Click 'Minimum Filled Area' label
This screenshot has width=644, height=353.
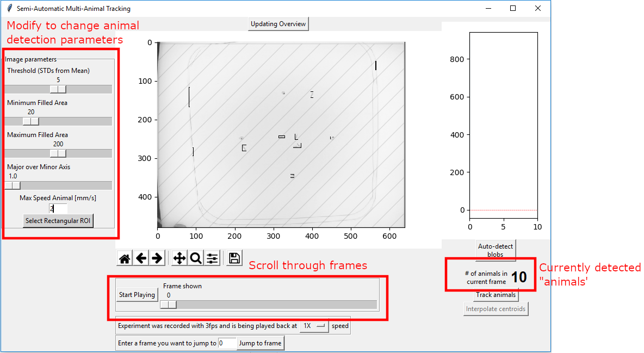tap(37, 103)
